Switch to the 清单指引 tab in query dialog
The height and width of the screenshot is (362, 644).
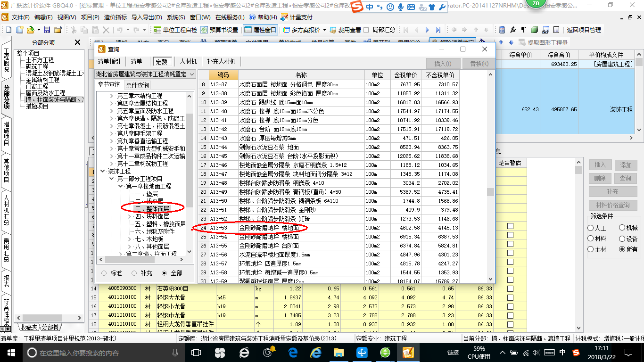[109, 61]
